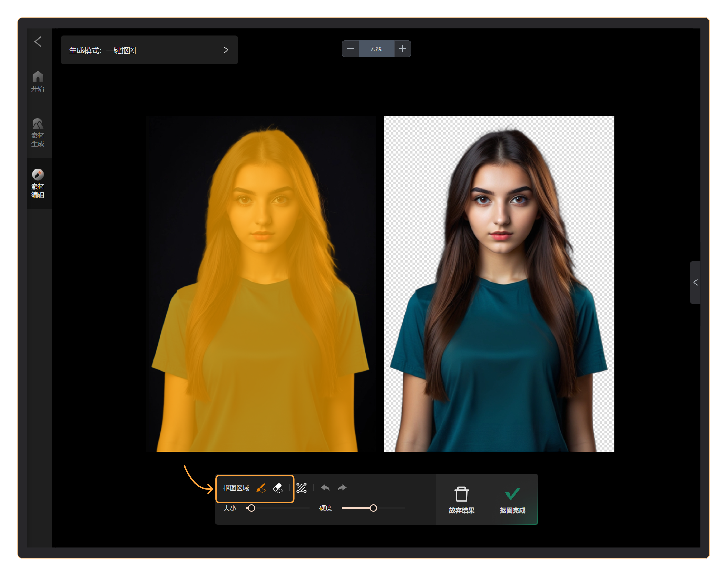Confirm with 抠图完成 button
The width and height of the screenshot is (728, 576).
512,500
